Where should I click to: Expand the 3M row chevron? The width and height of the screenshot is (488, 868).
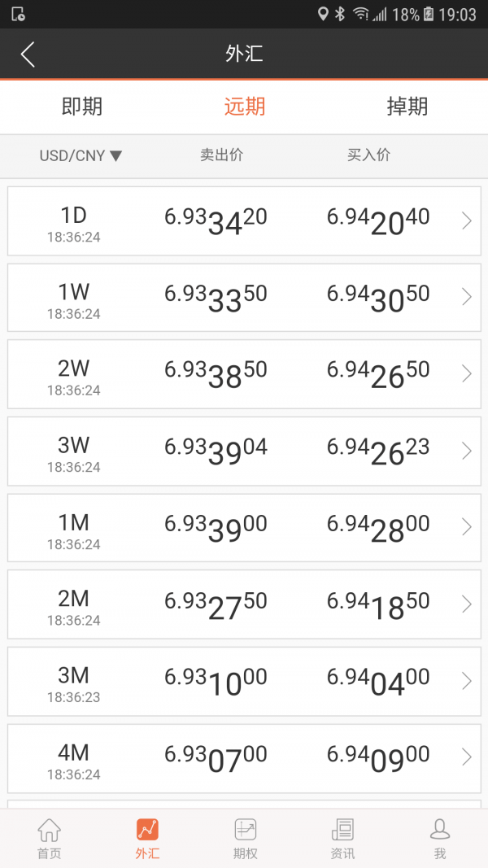[466, 681]
